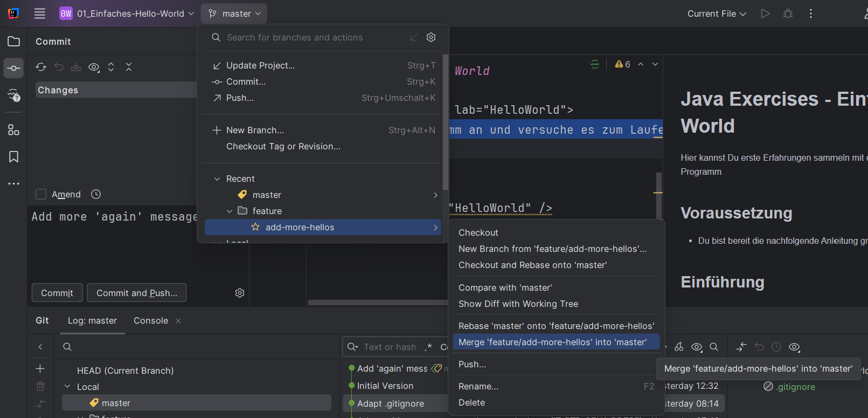Open the Commit tool window sidebar icon
This screenshot has height=418, width=868.
14,68
